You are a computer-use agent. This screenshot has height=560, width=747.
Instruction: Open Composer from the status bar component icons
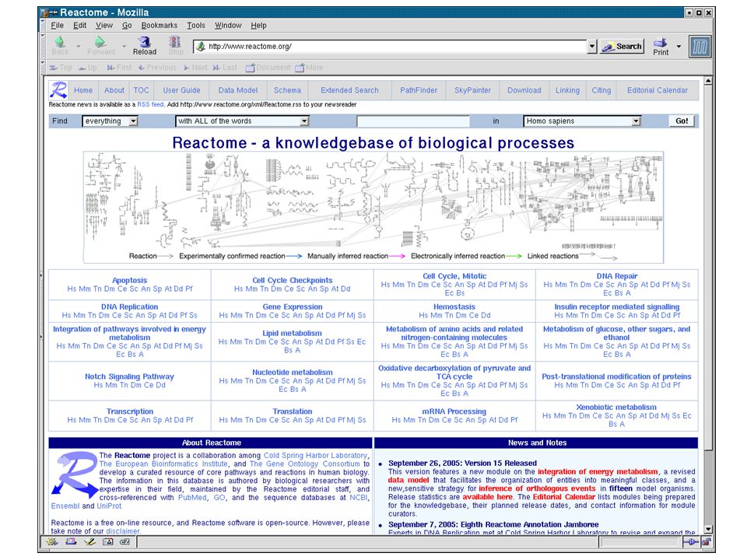tap(89, 541)
